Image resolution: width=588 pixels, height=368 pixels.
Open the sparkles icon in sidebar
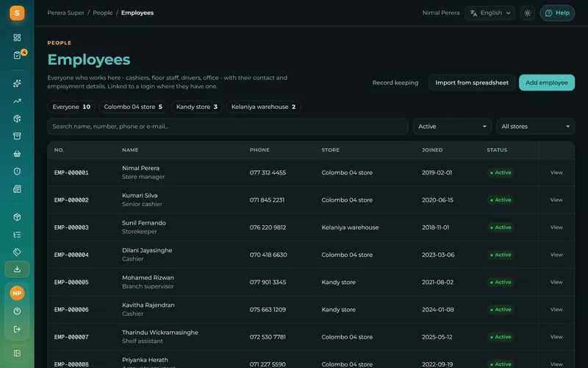[17, 83]
